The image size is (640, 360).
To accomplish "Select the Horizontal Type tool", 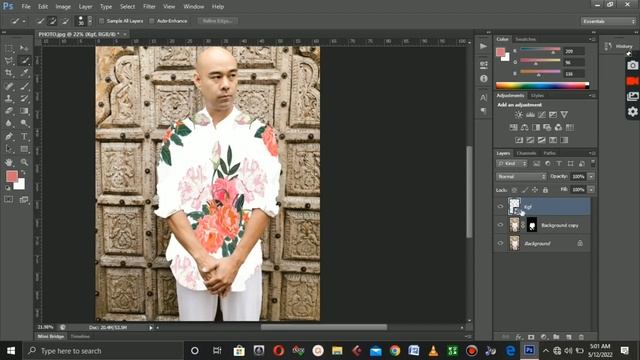I will pyautogui.click(x=24, y=136).
